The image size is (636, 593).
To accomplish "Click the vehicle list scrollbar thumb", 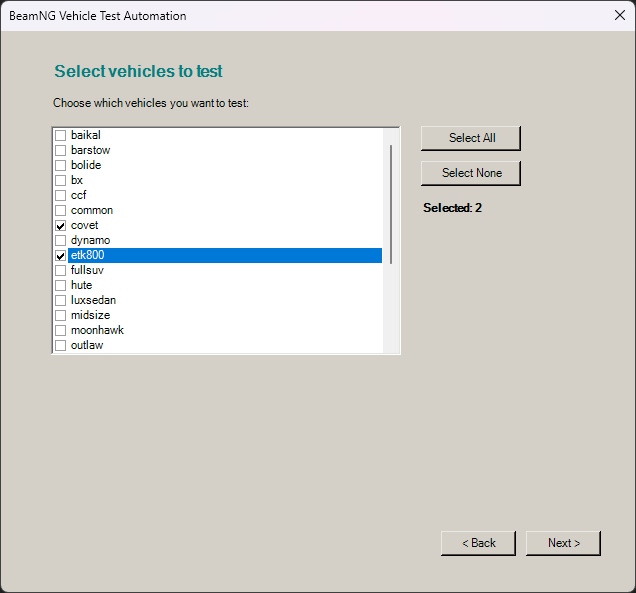I will 391,204.
